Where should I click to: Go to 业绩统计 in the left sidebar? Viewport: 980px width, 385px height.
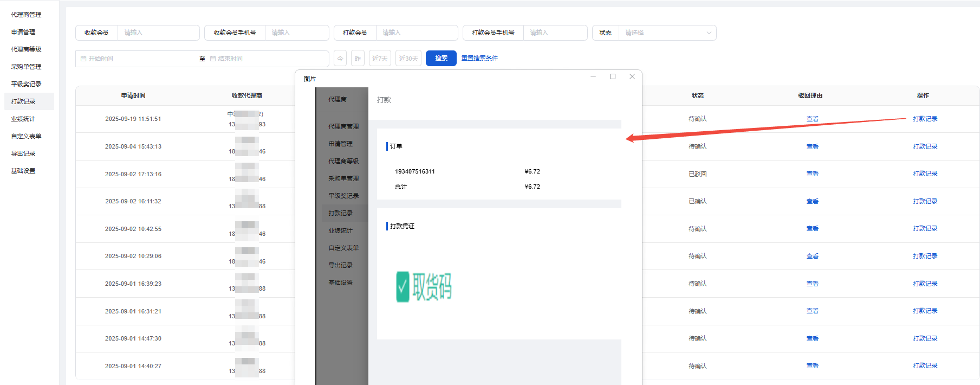coord(23,119)
